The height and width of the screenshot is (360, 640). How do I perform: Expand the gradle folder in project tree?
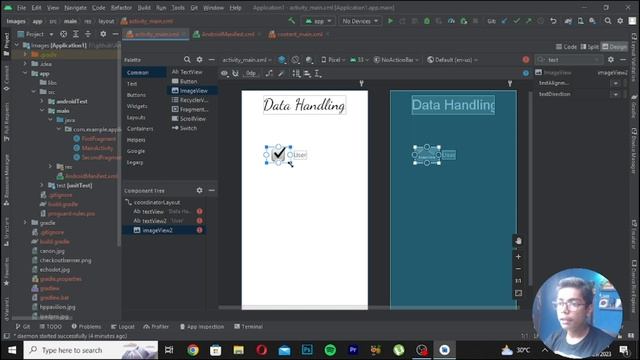tap(25, 222)
